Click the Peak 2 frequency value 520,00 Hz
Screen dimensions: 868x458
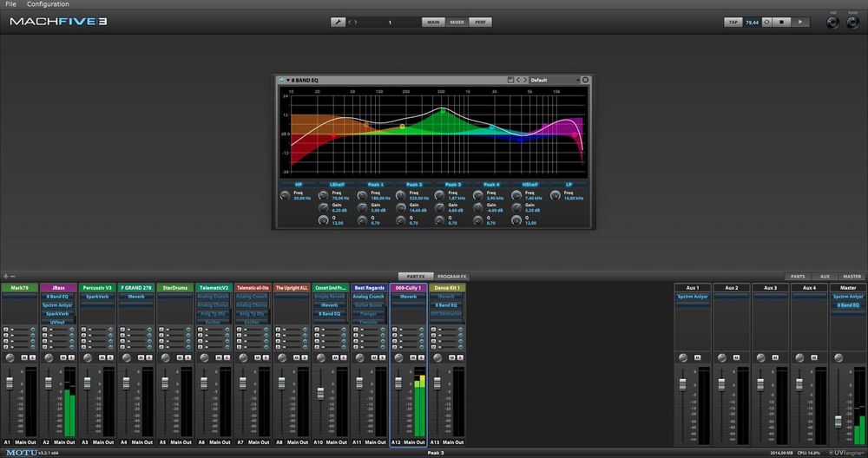click(419, 198)
